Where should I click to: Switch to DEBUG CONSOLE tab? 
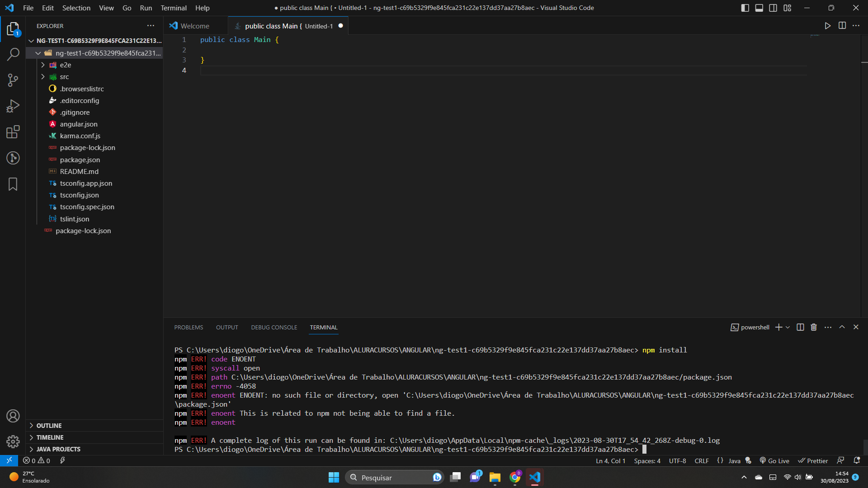(x=274, y=327)
